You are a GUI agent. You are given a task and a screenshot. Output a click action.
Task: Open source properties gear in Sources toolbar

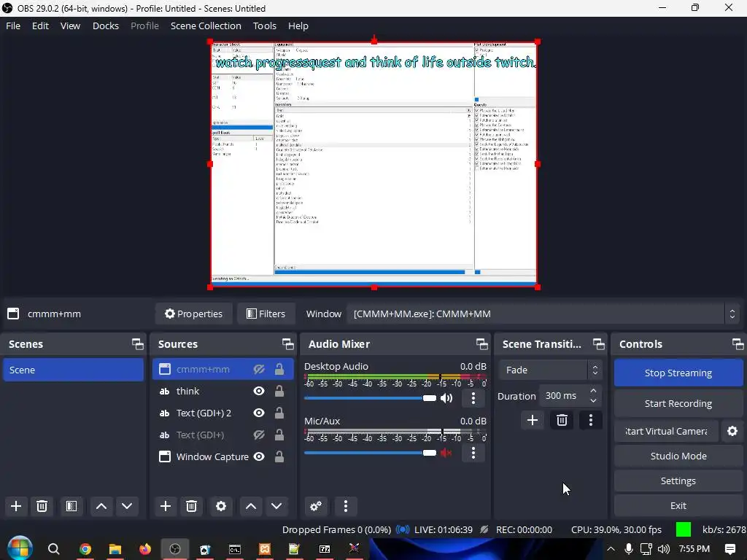[x=220, y=506]
